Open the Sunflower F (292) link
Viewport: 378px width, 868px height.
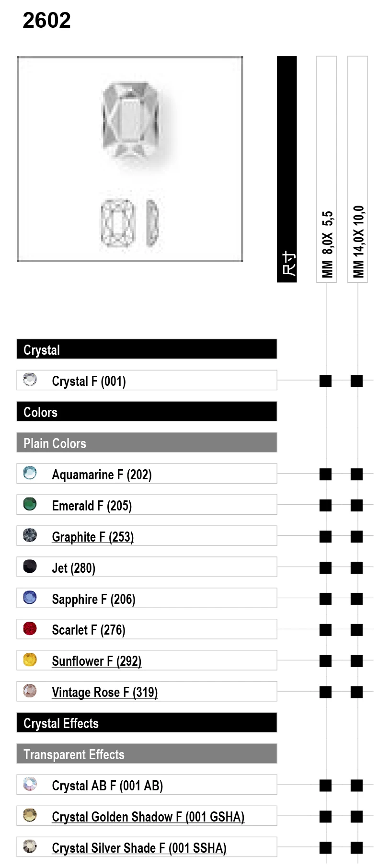click(x=97, y=661)
